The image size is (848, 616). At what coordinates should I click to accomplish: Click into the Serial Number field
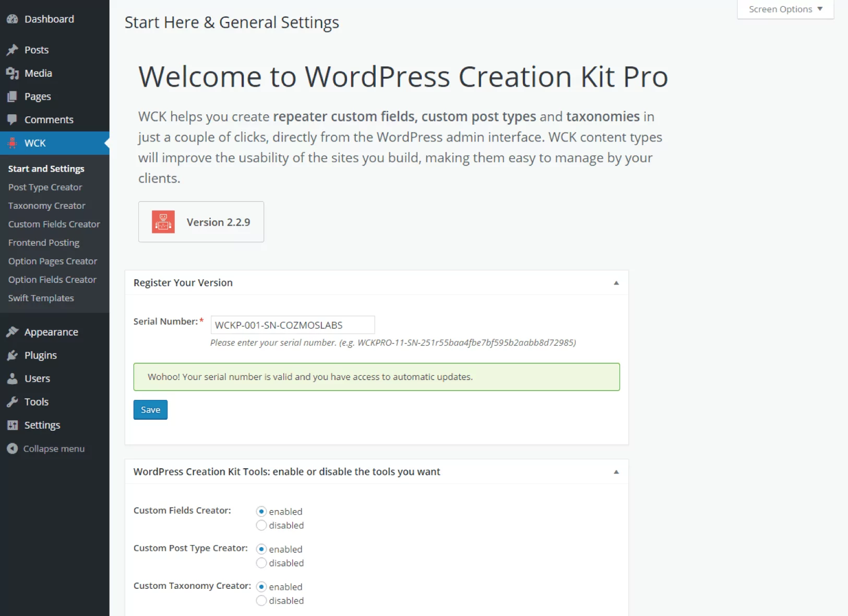pos(293,325)
